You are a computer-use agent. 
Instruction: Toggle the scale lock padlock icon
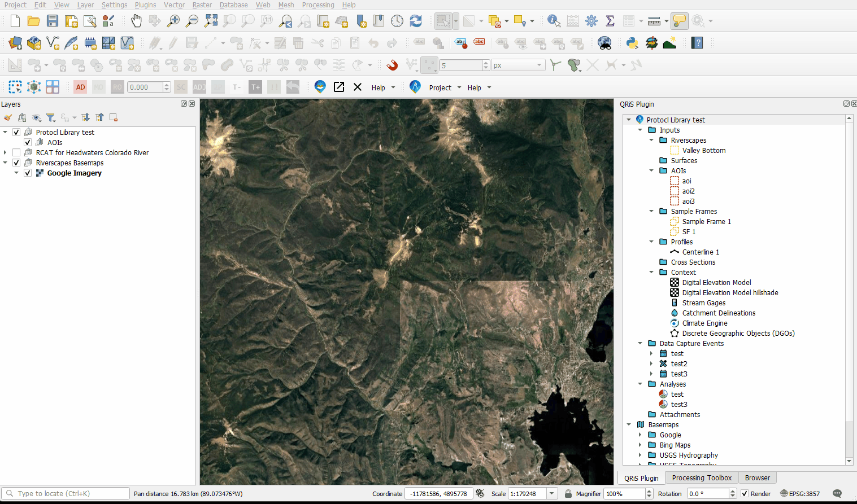(568, 493)
